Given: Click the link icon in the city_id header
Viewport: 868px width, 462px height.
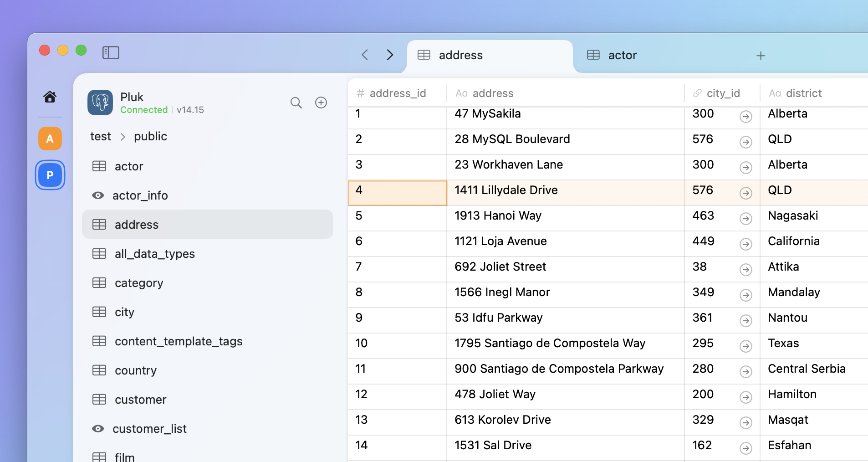Looking at the screenshot, I should 697,93.
